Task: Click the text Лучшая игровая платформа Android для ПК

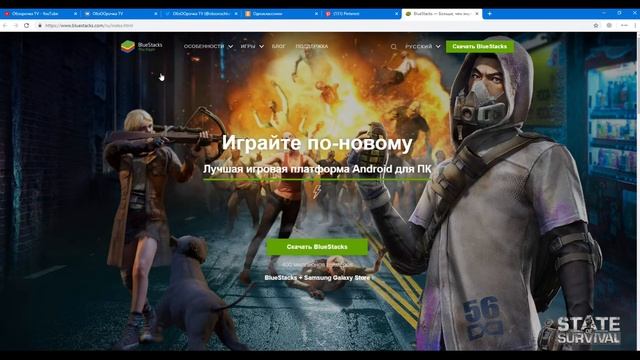Action: click(317, 169)
